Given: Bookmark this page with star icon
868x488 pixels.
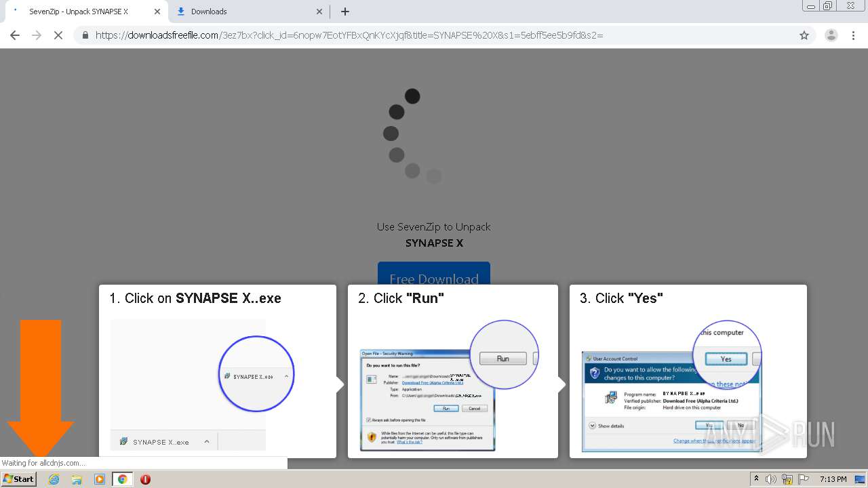Looking at the screenshot, I should pyautogui.click(x=804, y=35).
